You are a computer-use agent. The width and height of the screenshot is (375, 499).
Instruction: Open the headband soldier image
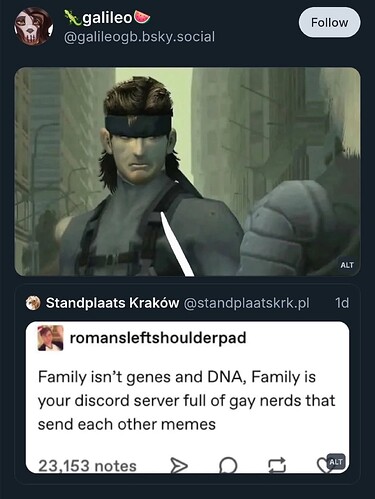tap(187, 172)
